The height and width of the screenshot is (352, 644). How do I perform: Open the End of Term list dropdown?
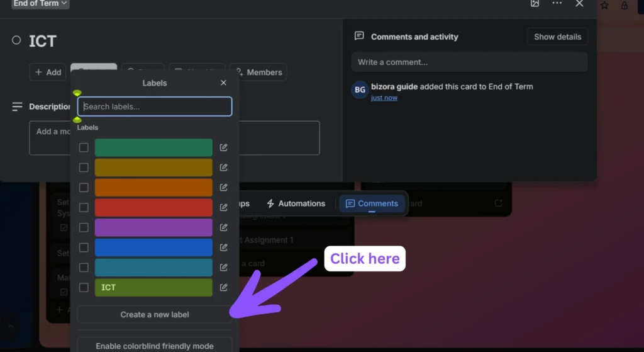click(x=40, y=4)
